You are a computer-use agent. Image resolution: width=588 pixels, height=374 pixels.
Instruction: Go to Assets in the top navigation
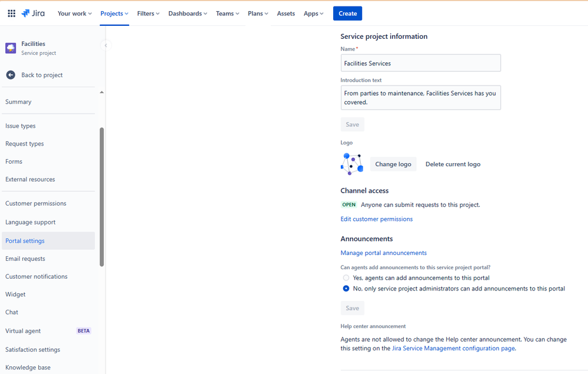(x=285, y=14)
